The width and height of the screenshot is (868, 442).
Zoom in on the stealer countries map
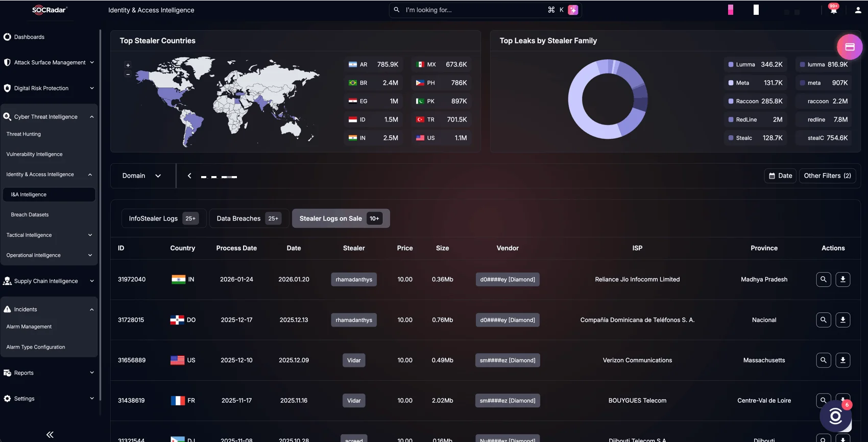[x=128, y=65]
